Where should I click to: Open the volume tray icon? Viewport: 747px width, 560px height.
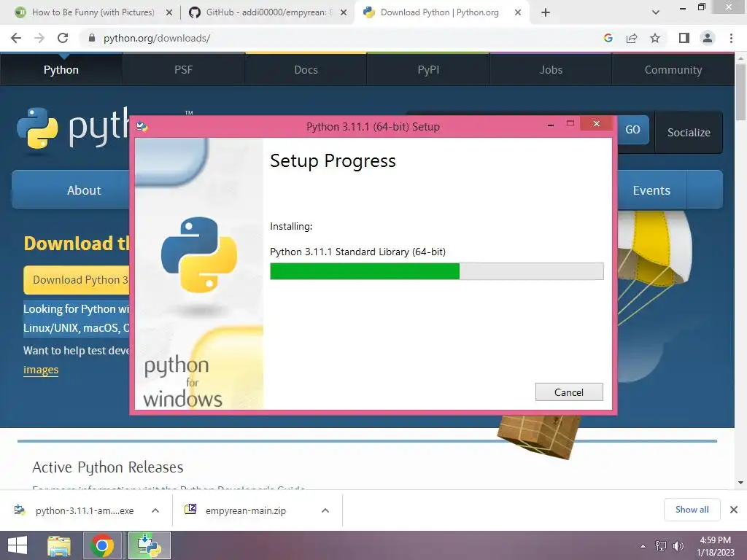678,546
